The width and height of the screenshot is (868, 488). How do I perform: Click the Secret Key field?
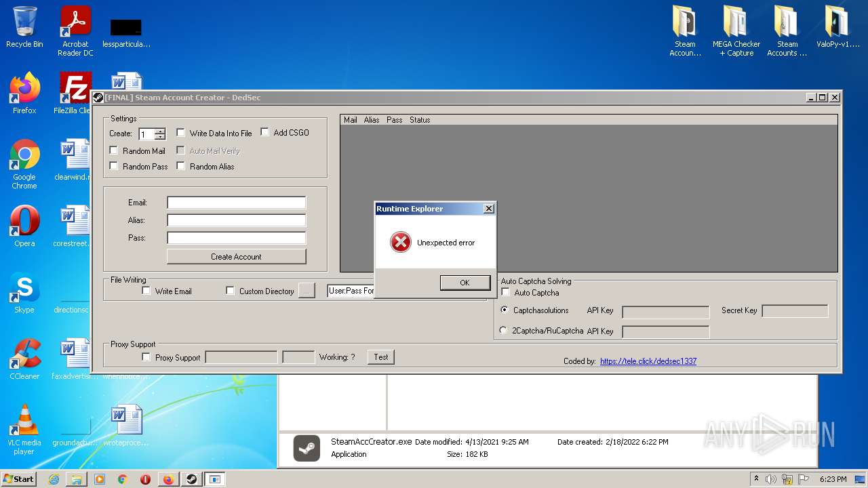point(795,311)
